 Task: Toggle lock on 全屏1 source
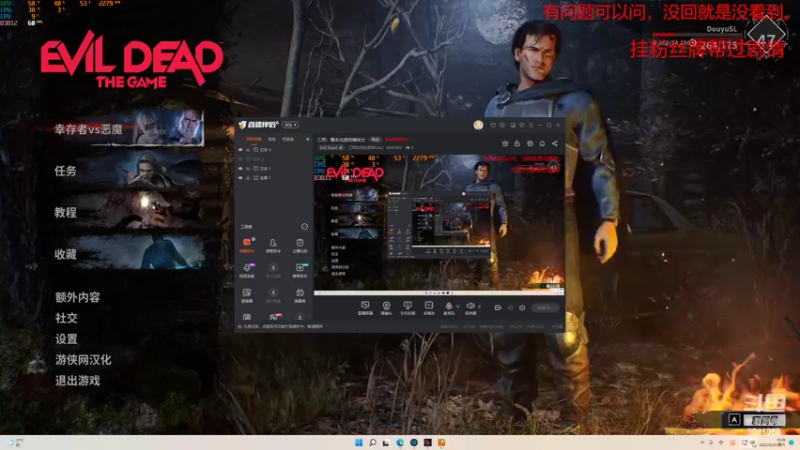pos(248,178)
